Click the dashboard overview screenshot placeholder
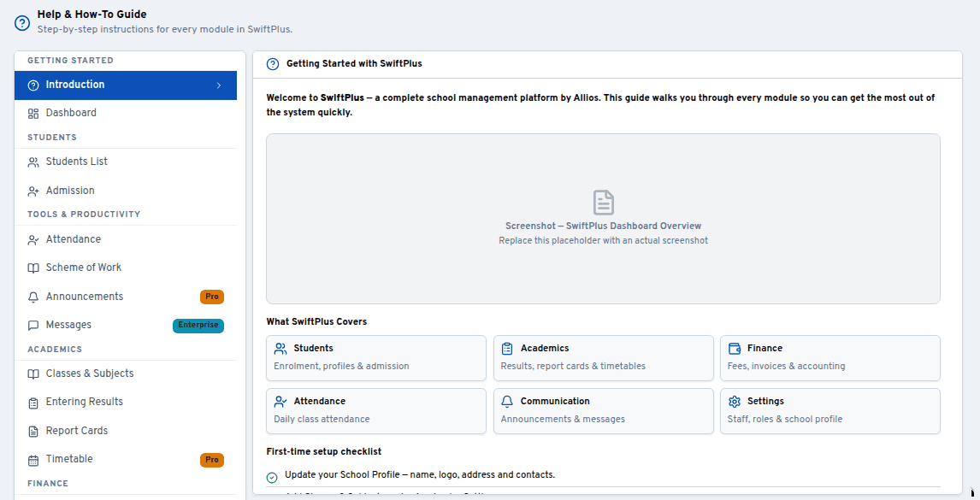Viewport: 980px width, 500px height. (x=603, y=219)
